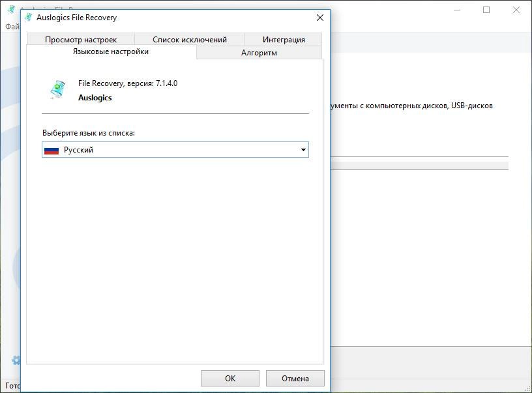Confirm settings with the OK button
This screenshot has height=393, width=532.
pyautogui.click(x=230, y=378)
